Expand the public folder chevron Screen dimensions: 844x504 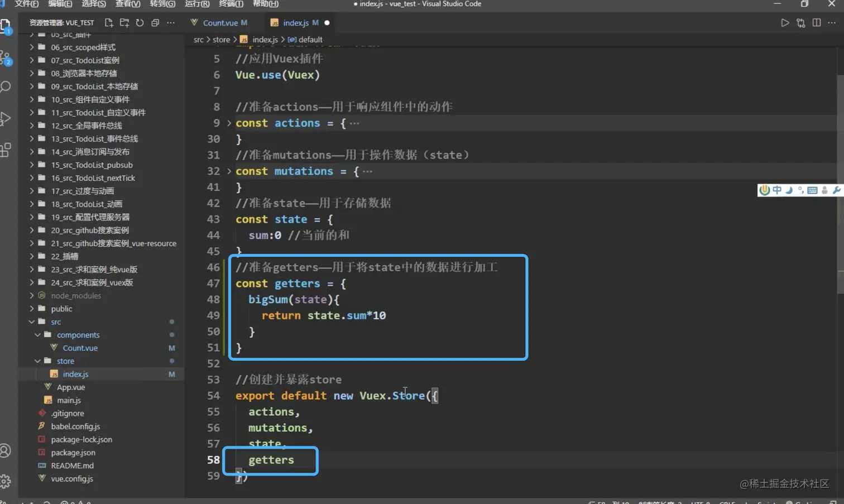[32, 309]
